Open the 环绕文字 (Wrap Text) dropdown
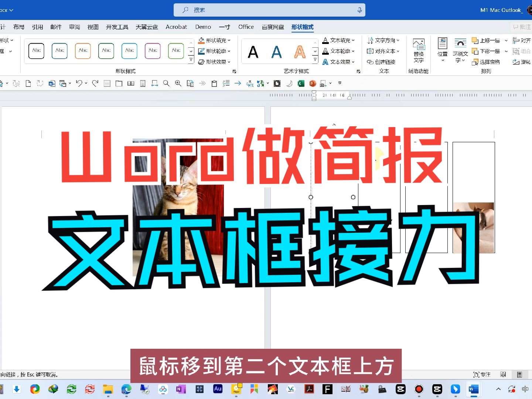 [x=460, y=51]
